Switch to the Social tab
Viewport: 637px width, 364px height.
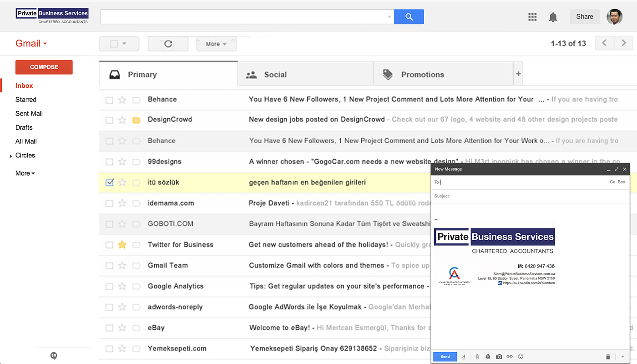click(305, 75)
